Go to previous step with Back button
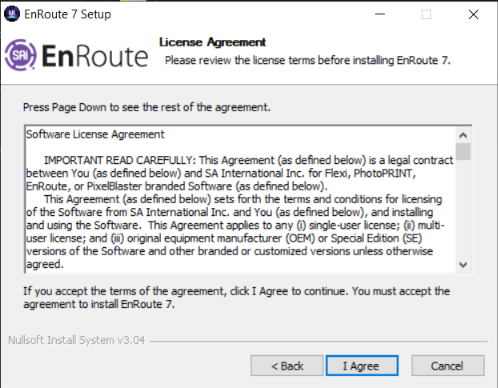Image resolution: width=498 pixels, height=388 pixels. coord(287,366)
